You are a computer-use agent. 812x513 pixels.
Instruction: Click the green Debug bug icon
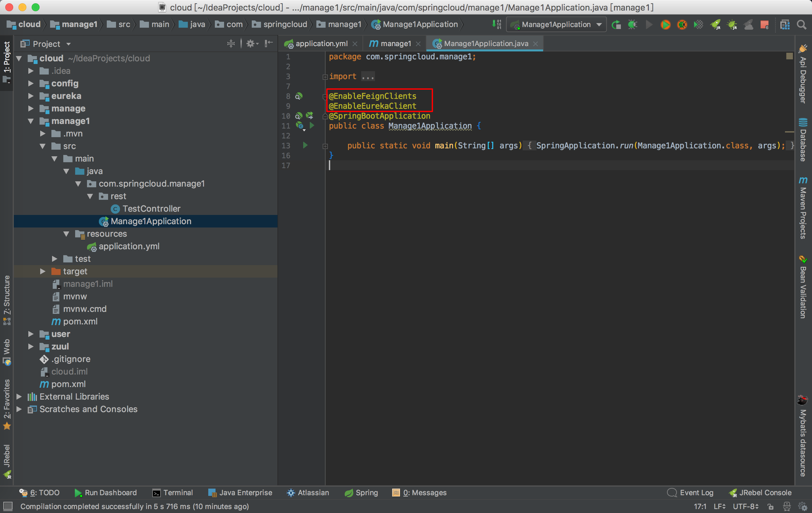point(633,25)
